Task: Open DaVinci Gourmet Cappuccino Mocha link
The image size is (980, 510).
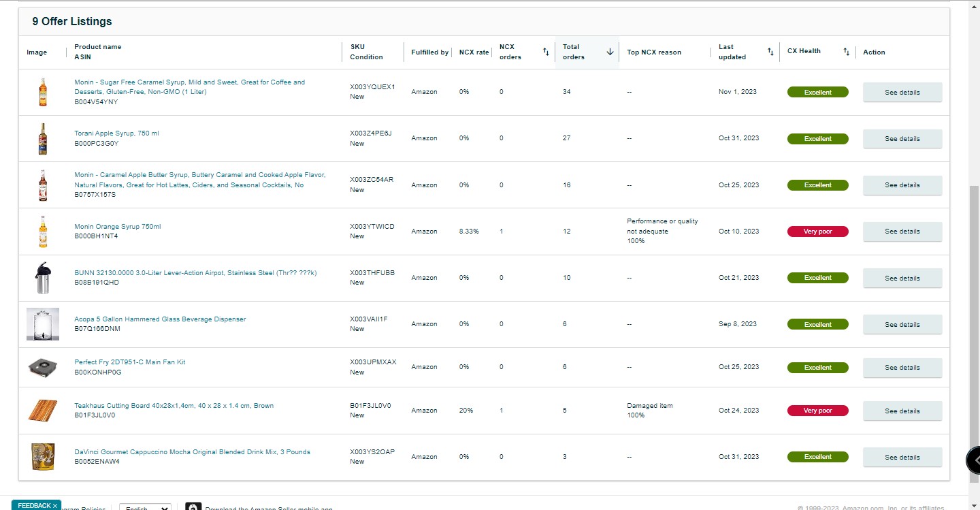Action: [x=192, y=452]
